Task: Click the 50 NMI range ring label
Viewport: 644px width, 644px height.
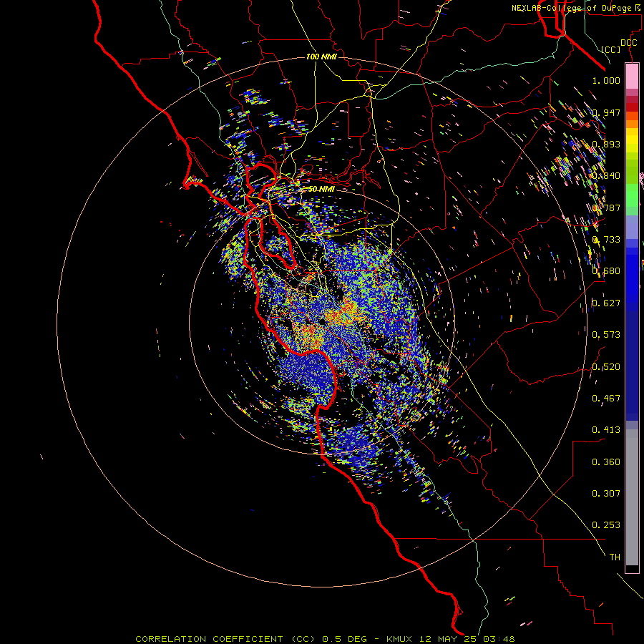Action: 321,189
